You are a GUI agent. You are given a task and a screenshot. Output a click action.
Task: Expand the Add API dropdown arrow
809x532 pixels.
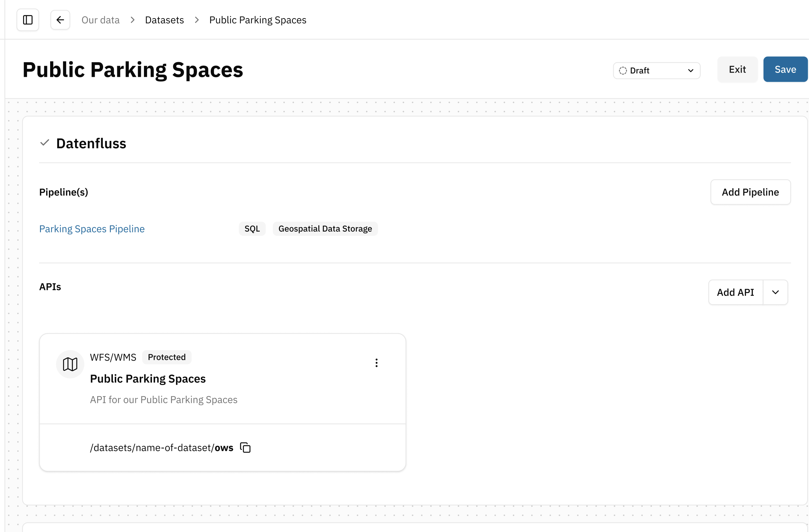click(775, 292)
